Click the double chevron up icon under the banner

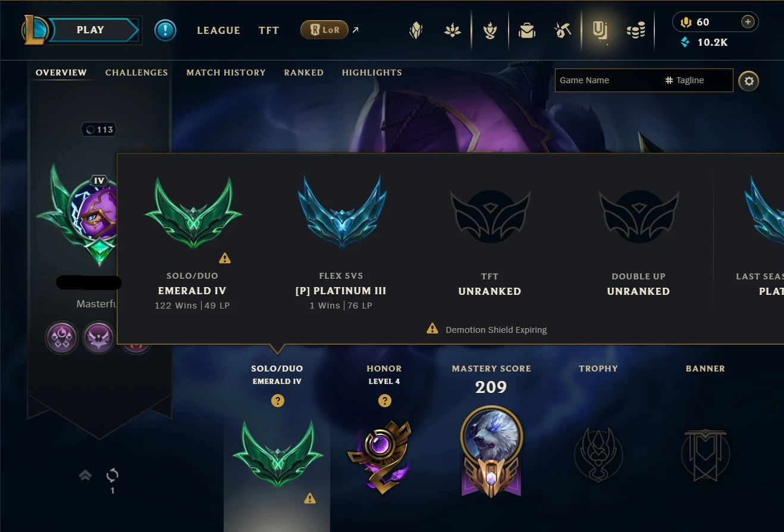85,475
